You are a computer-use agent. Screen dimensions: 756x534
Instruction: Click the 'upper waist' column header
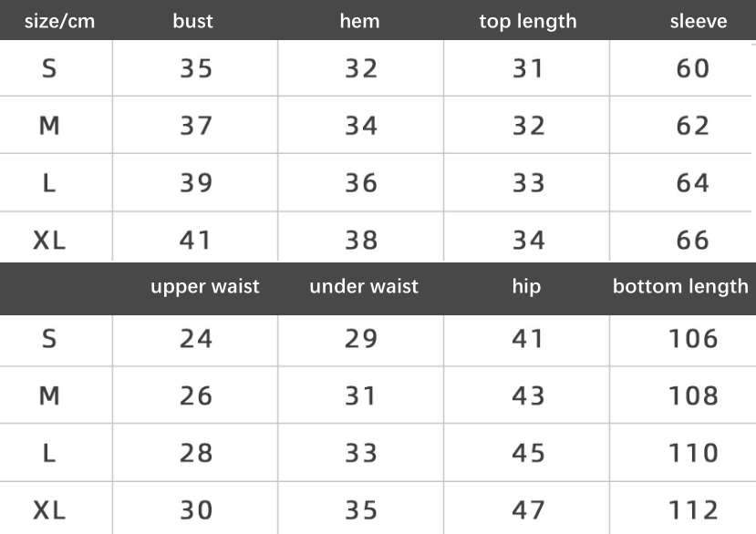click(x=205, y=287)
